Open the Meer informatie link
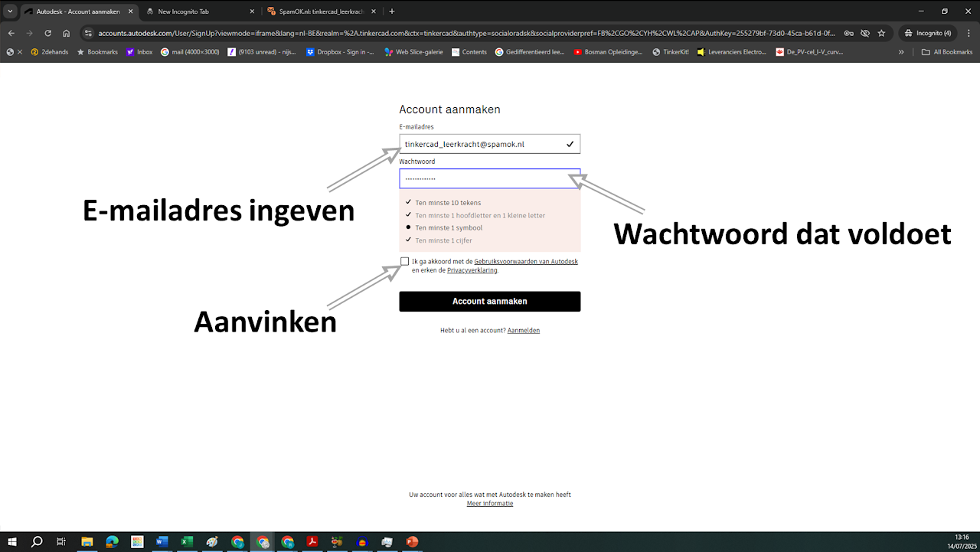This screenshot has height=552, width=980. (x=490, y=504)
